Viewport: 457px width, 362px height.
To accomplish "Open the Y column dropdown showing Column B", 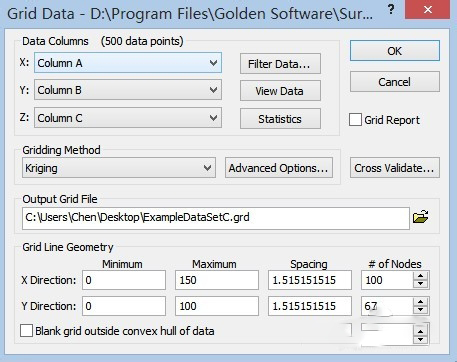I will pyautogui.click(x=128, y=90).
